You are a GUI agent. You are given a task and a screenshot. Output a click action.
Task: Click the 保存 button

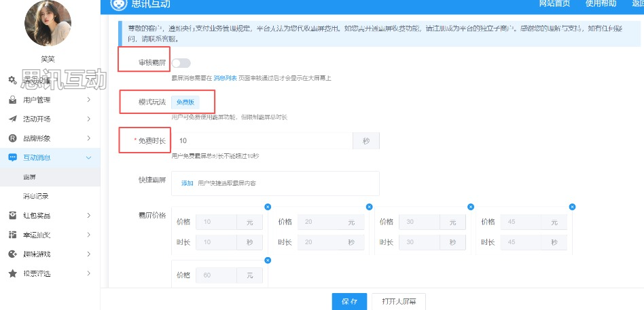[349, 301]
